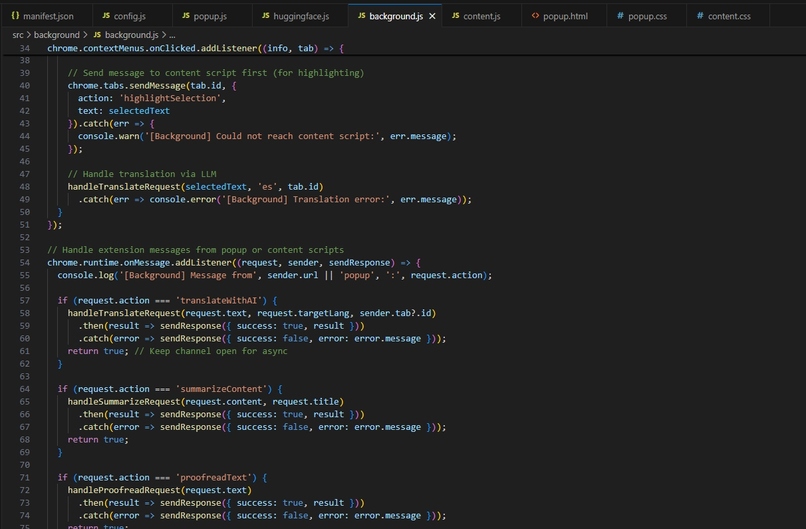Click the JS icon in the breadcrumb
806x529 pixels.
click(x=97, y=34)
